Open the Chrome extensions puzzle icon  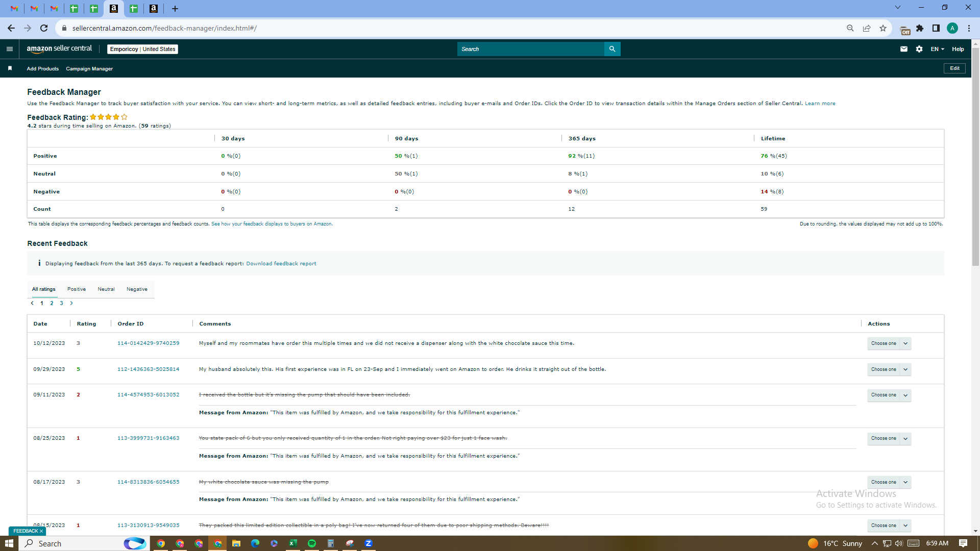920,28
